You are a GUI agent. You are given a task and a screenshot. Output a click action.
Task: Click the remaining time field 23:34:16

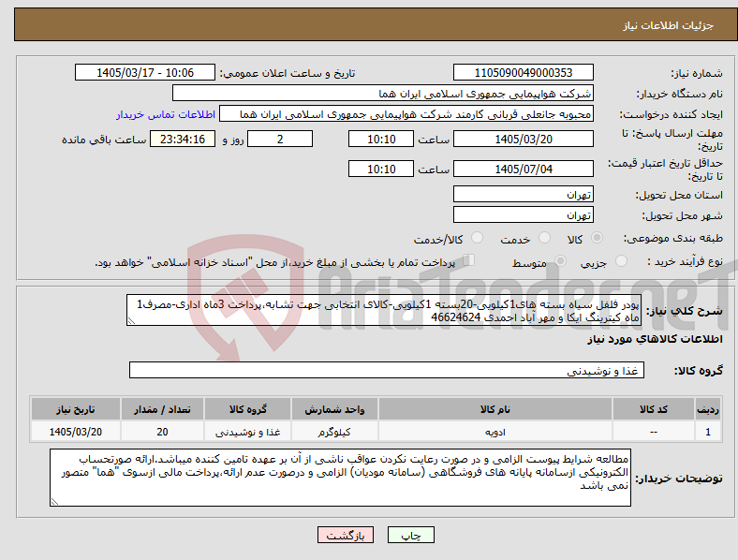pos(183,139)
